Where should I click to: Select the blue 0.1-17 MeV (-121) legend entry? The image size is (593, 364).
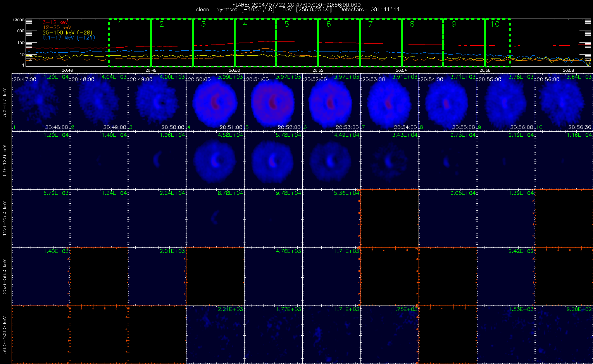69,38
